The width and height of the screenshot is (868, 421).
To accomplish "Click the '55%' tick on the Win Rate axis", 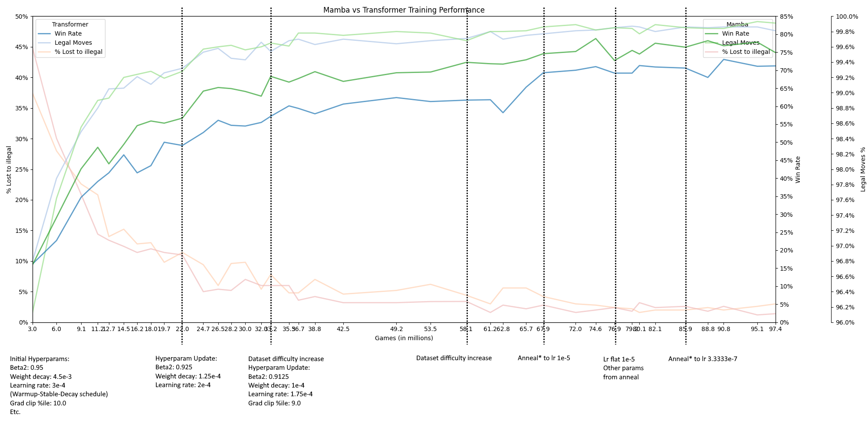I will 787,125.
